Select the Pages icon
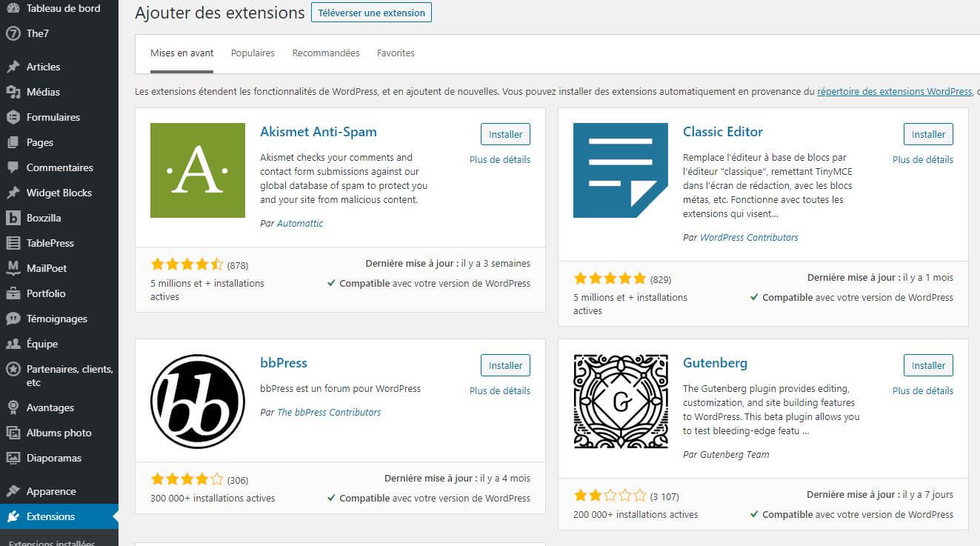980x546 pixels. [x=13, y=142]
